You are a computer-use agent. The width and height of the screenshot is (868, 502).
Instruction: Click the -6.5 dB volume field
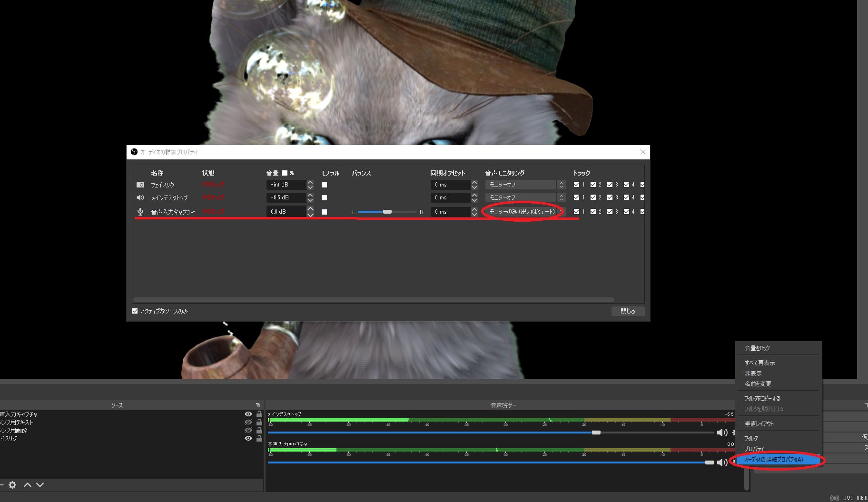[286, 197]
